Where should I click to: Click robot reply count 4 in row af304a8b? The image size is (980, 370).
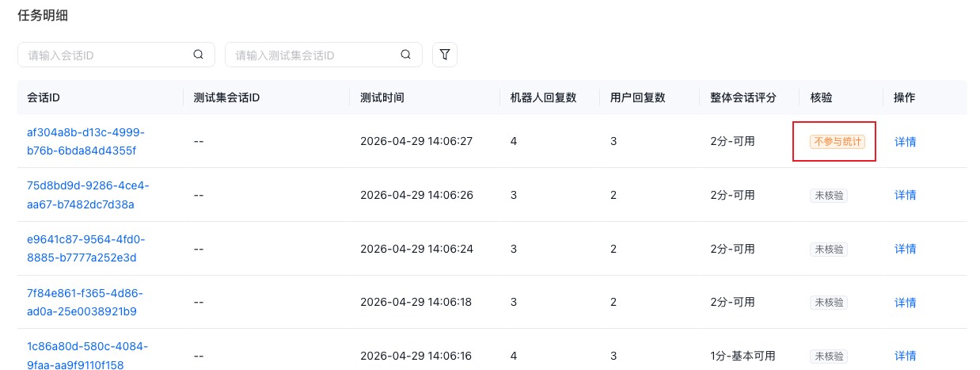pos(514,142)
